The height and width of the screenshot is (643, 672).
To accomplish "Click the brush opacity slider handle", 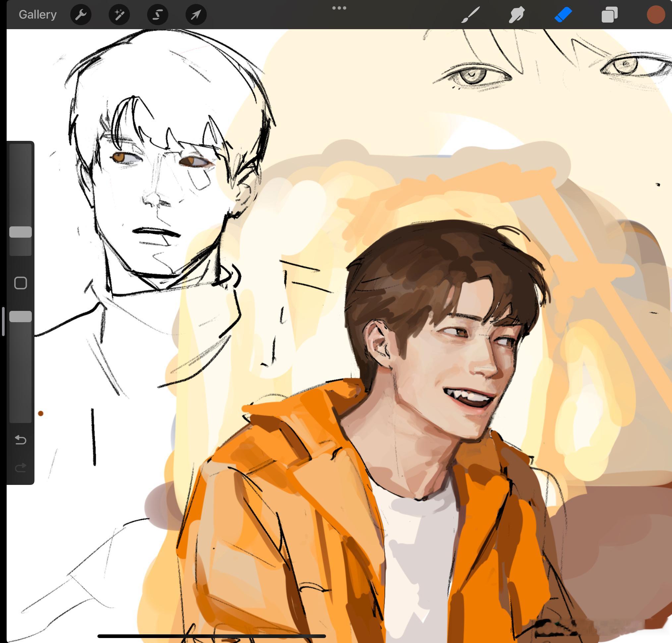I will pos(21,317).
